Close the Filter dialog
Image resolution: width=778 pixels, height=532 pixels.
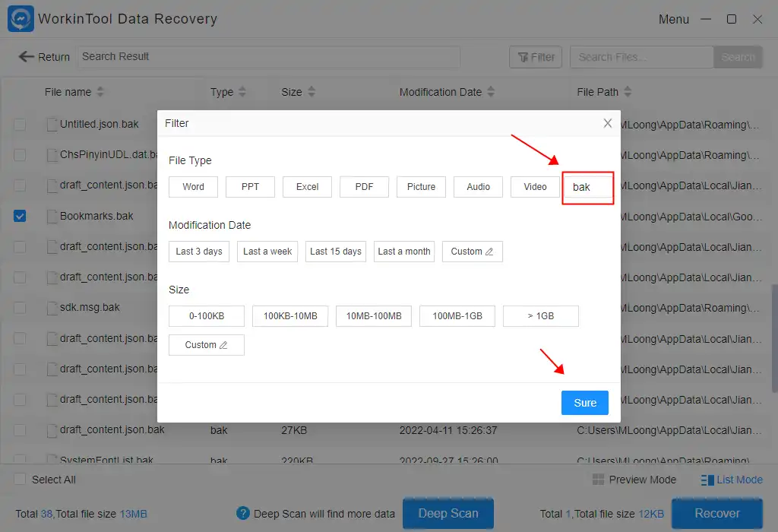tap(607, 123)
